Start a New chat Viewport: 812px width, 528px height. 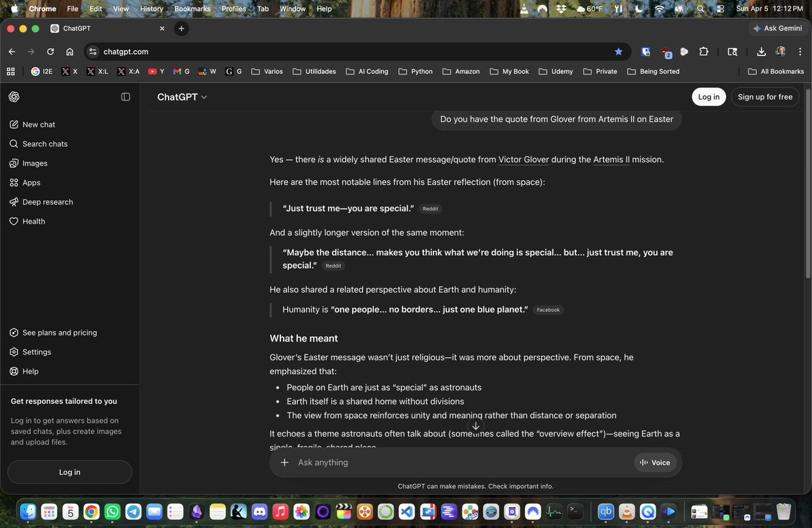69,124
